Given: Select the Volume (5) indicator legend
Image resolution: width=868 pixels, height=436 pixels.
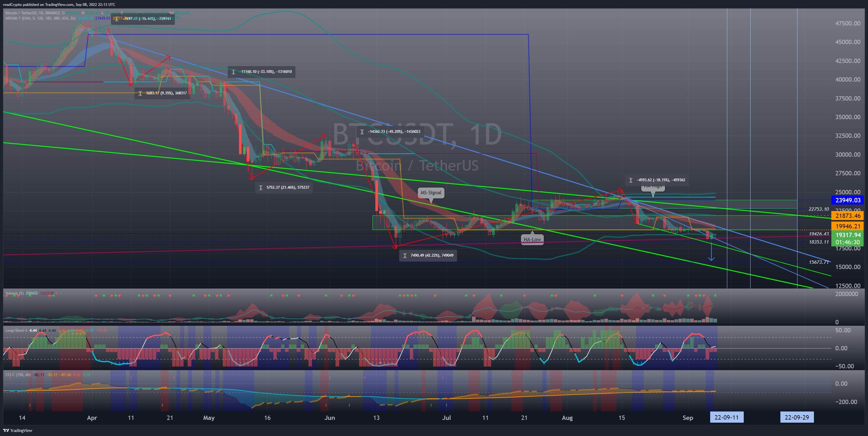Looking at the screenshot, I should pyautogui.click(x=15, y=293).
